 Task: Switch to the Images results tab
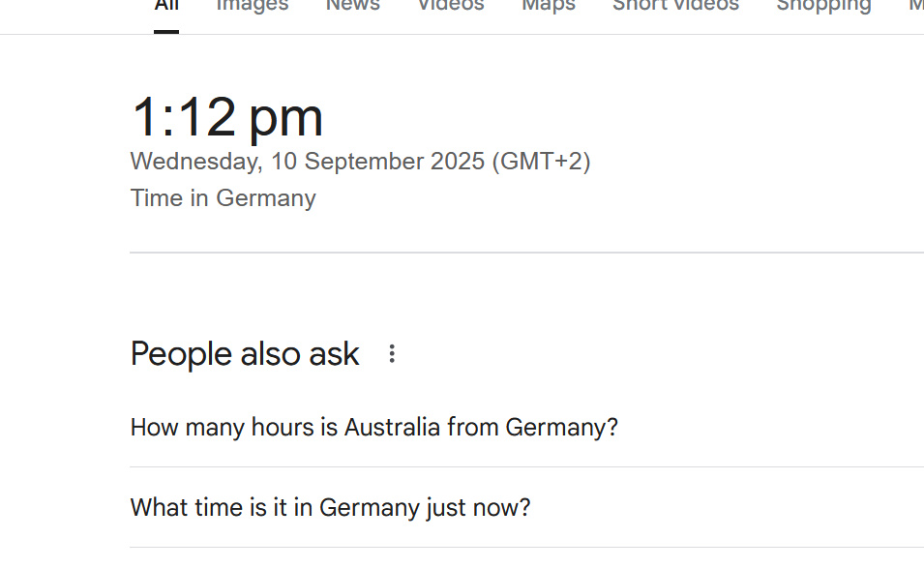252,6
